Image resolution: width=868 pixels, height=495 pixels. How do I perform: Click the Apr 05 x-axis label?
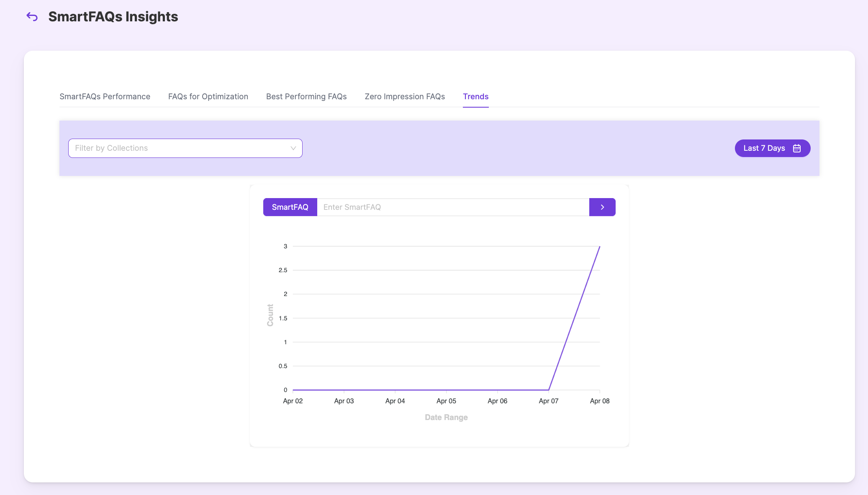tap(446, 401)
